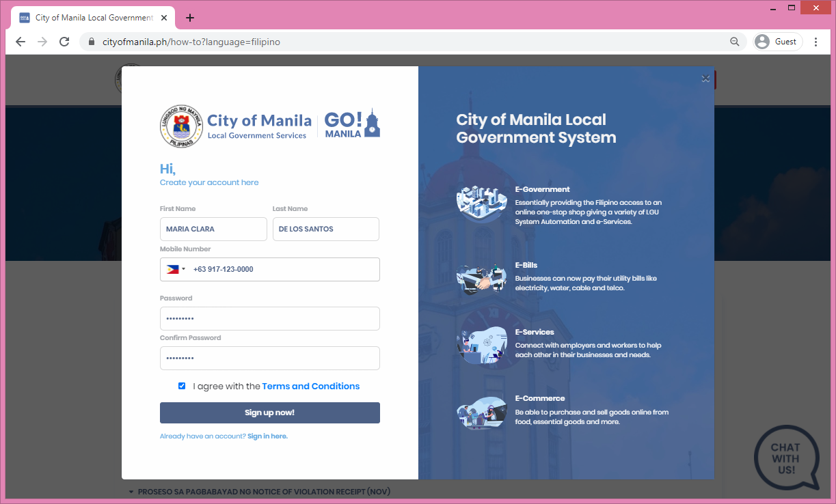Click the E-Commerce heading text

[x=540, y=398]
